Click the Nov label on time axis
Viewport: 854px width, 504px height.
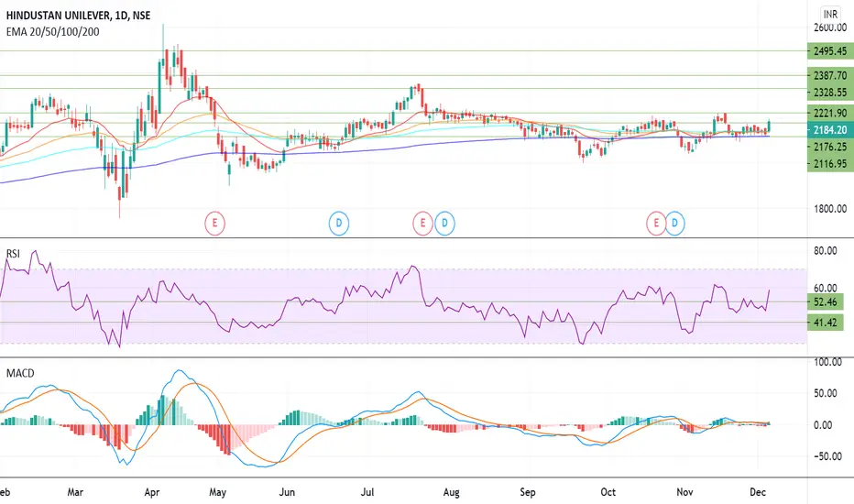684,492
